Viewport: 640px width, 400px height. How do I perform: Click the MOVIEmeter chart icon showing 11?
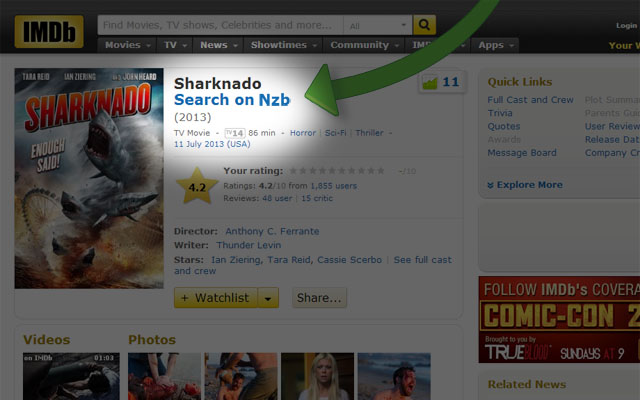pos(430,83)
